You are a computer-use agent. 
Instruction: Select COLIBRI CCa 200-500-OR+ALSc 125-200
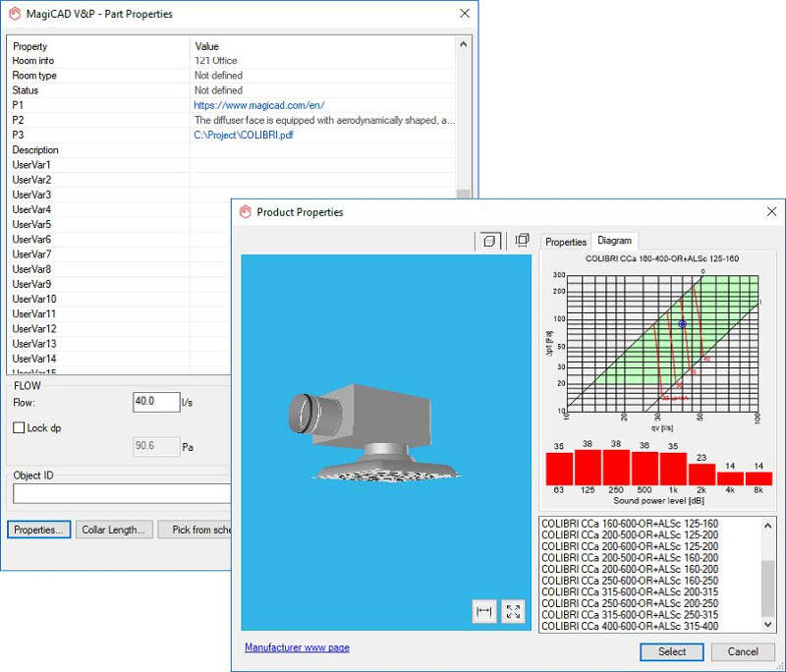coord(630,534)
